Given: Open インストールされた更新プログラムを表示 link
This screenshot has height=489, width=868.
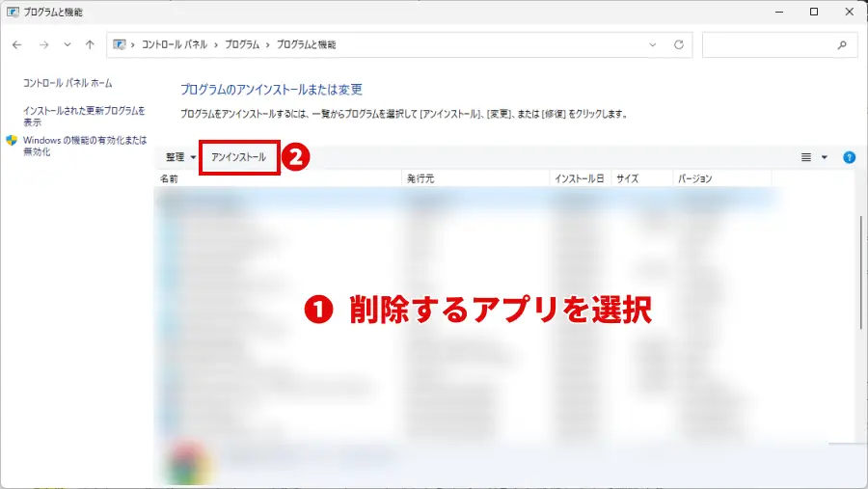Looking at the screenshot, I should tap(84, 117).
